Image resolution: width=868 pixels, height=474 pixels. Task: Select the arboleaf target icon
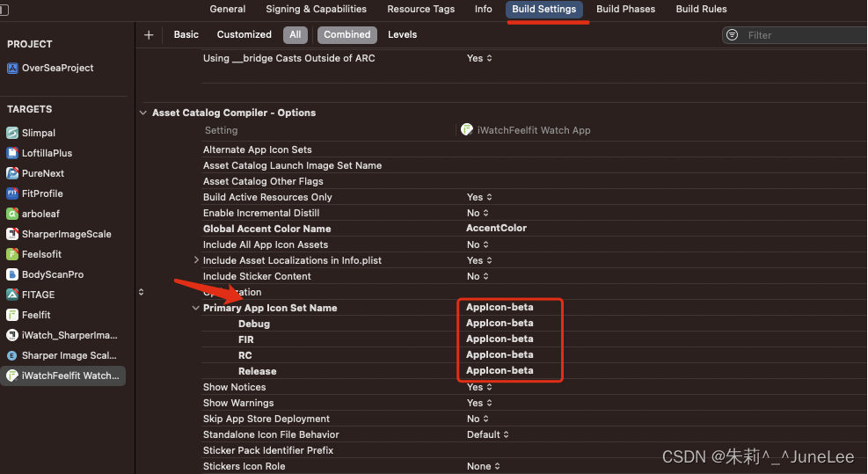[x=12, y=214]
